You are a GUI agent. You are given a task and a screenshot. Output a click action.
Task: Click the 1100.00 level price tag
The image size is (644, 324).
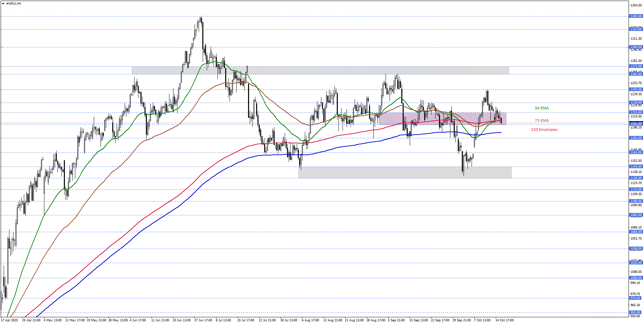(x=636, y=201)
